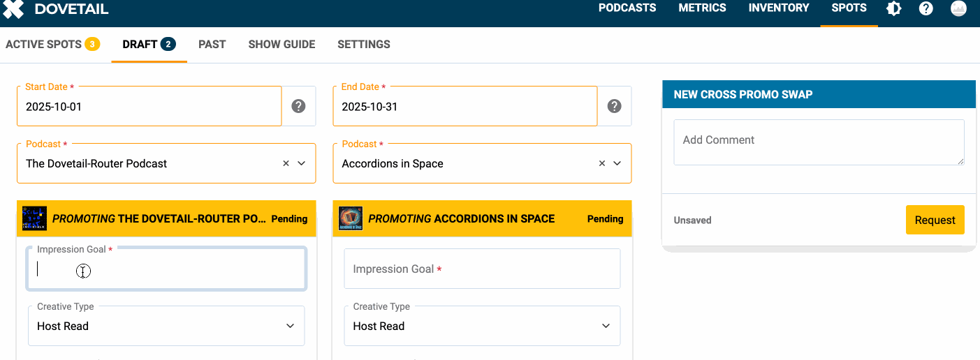Viewport: 980px width, 360px height.
Task: Open the user account avatar
Action: (958, 9)
